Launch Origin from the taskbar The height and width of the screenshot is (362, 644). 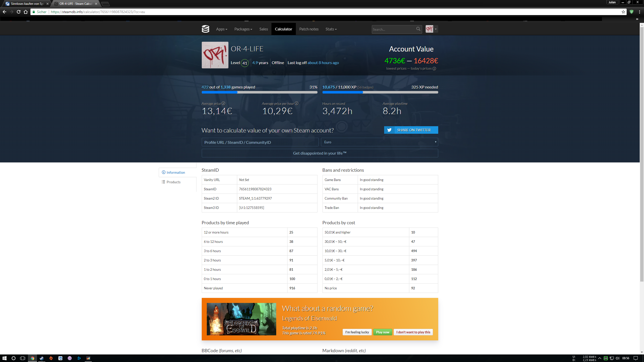pyautogui.click(x=51, y=358)
